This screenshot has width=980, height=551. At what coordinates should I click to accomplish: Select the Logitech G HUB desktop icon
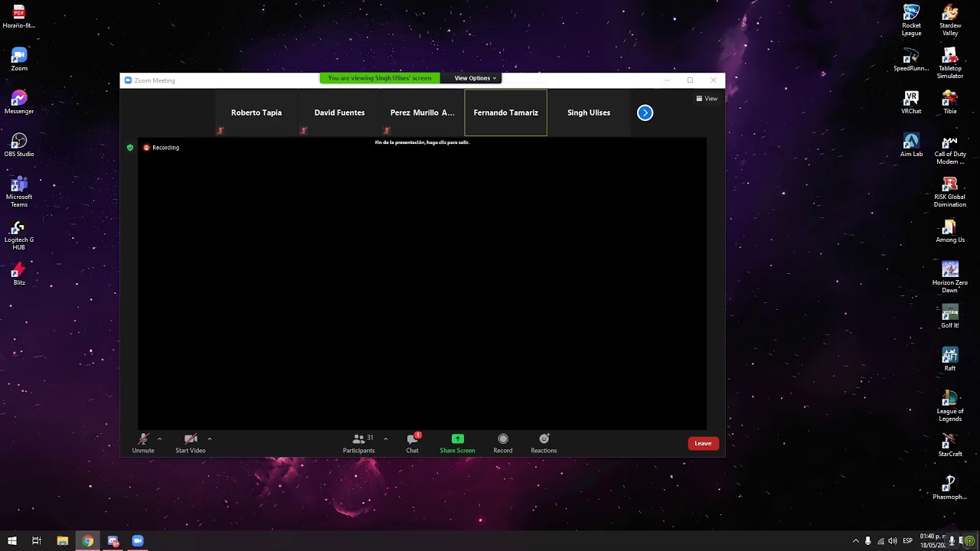(19, 235)
